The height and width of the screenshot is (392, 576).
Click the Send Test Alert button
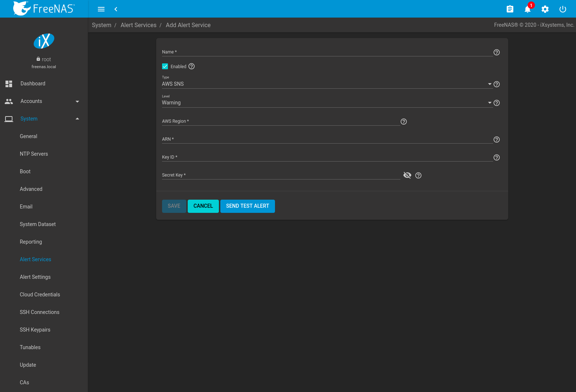[247, 206]
